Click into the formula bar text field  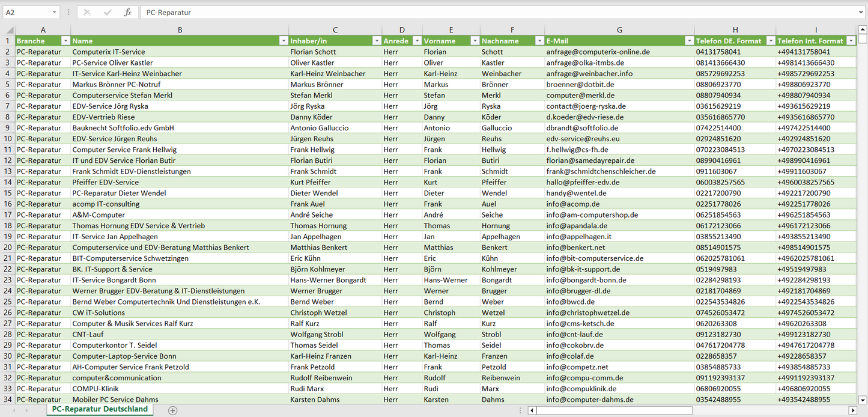coord(481,12)
